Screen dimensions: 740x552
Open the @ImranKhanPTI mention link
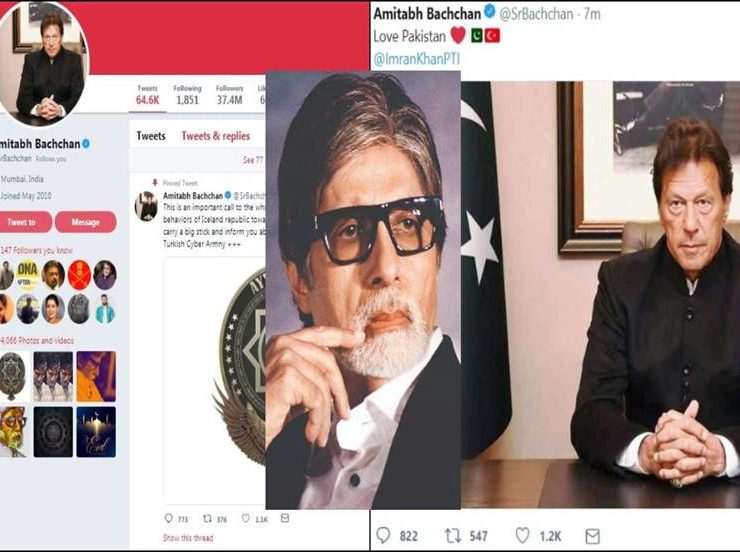coord(414,59)
